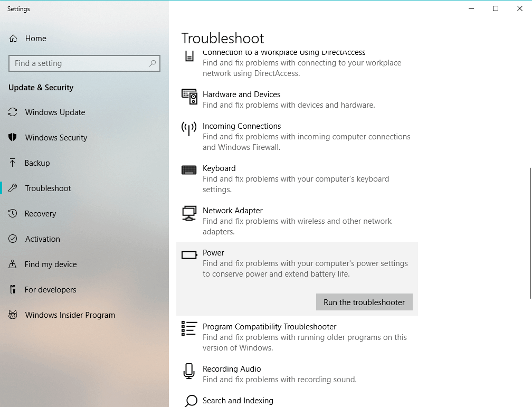This screenshot has width=532, height=407.
Task: Click the DirectAccess workplace connection icon
Action: [189, 55]
